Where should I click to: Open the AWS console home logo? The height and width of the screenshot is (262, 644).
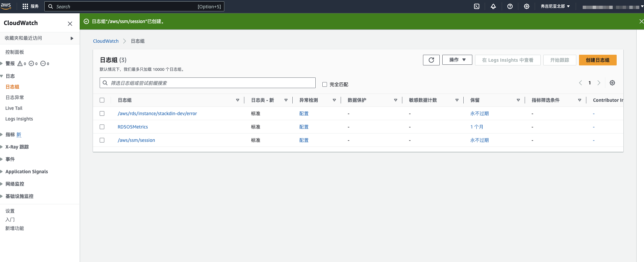click(6, 6)
